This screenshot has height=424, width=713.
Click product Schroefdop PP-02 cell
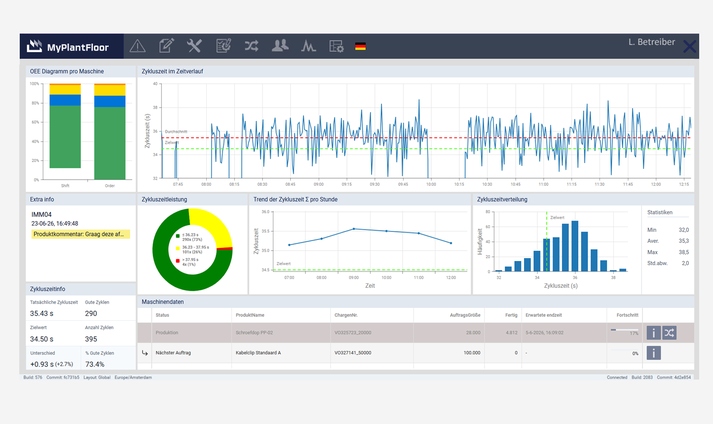coord(254,333)
